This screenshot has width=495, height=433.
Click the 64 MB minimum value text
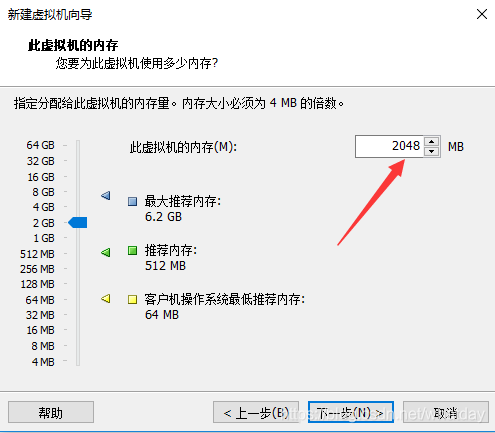(162, 315)
